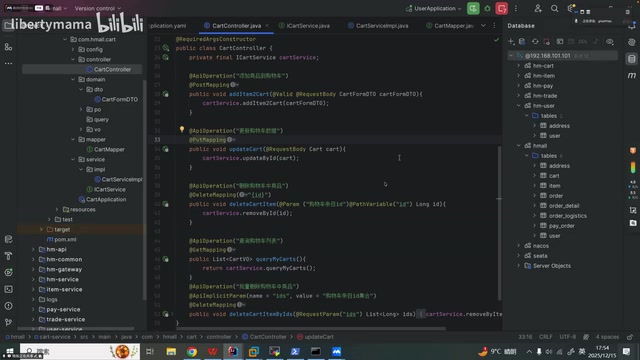Expand the hm-gateway module folder

pos(33,269)
